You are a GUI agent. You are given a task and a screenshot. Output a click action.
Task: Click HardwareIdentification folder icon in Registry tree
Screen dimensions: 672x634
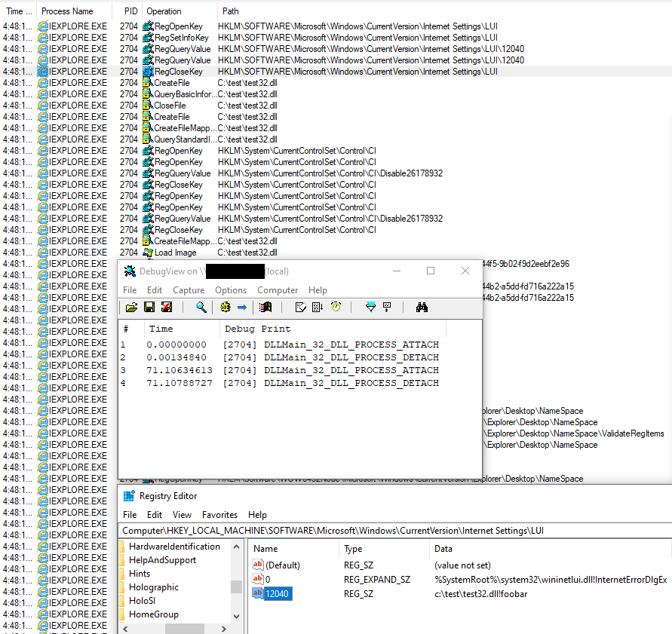tap(121, 547)
